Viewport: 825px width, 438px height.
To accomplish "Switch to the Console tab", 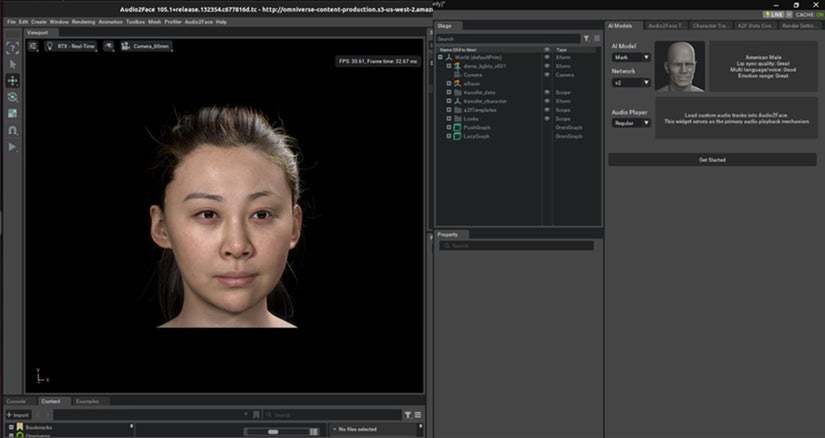I will coord(17,401).
